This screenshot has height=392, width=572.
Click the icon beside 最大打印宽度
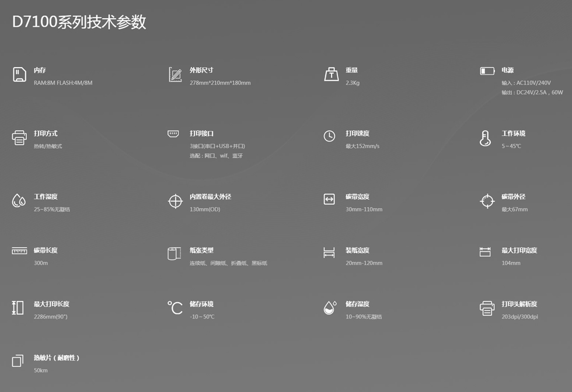(x=485, y=251)
